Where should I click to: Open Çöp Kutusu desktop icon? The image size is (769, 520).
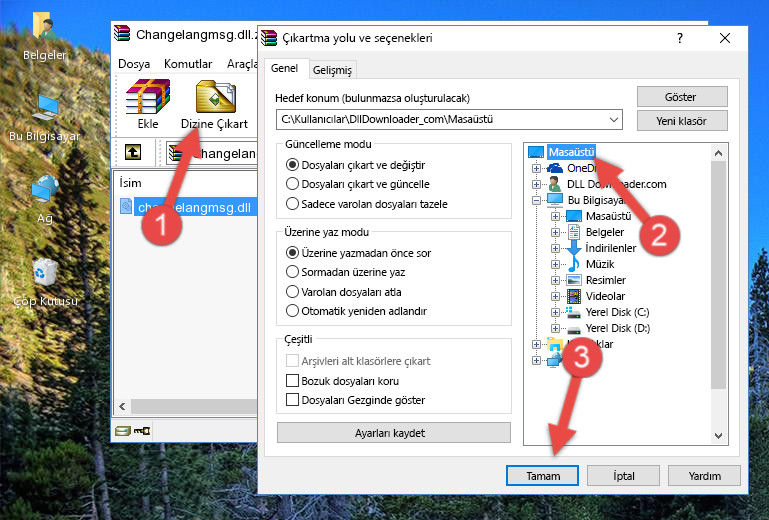[x=45, y=281]
